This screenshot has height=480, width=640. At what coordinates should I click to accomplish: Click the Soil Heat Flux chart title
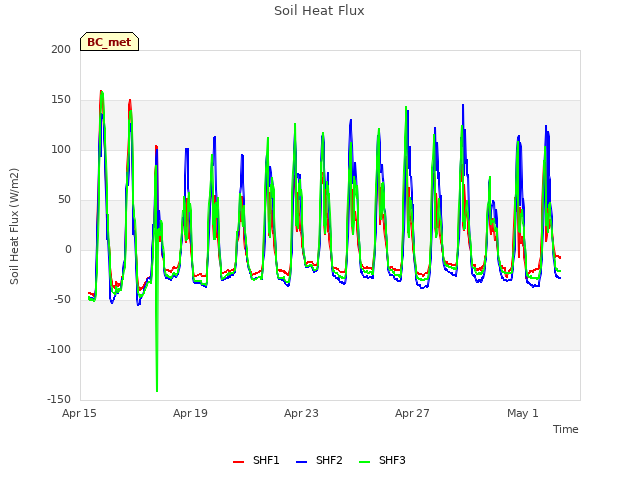point(319,11)
